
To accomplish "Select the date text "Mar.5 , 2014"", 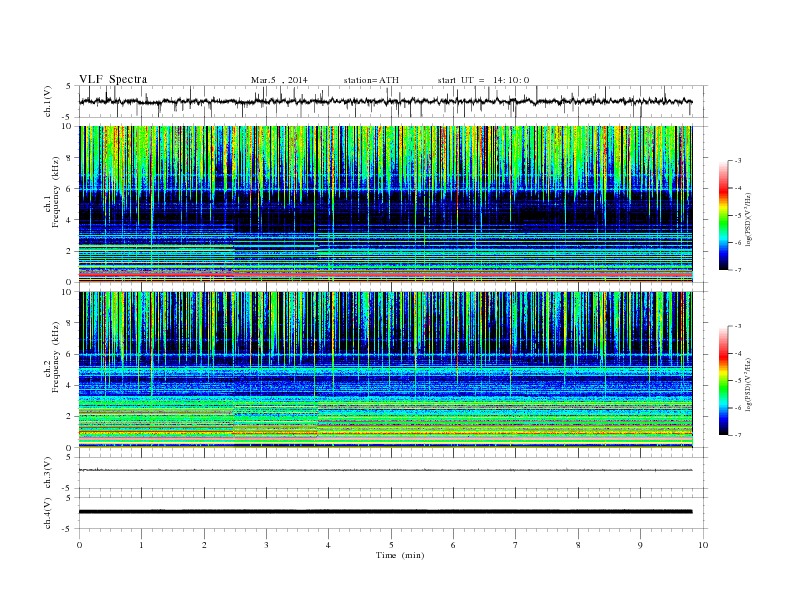I will coord(279,80).
